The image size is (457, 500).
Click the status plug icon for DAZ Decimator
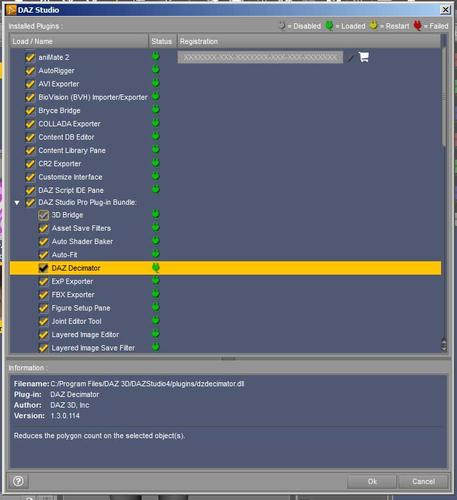[x=156, y=268]
